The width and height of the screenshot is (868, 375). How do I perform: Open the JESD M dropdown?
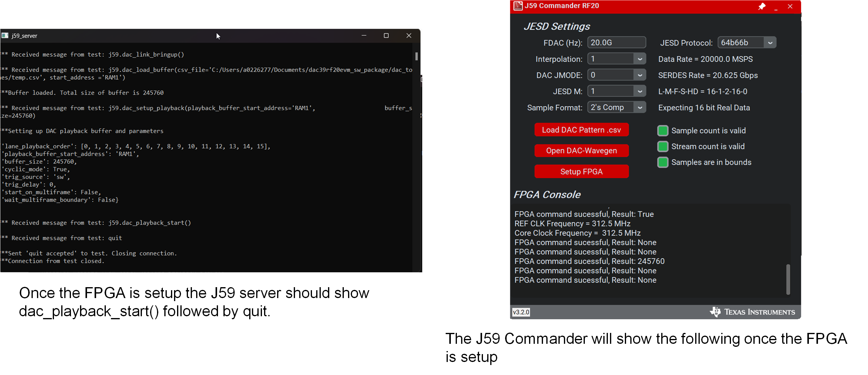coord(640,91)
